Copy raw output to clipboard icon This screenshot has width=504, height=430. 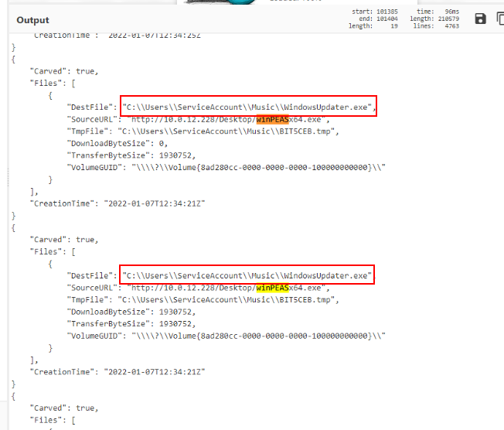pyautogui.click(x=500, y=19)
